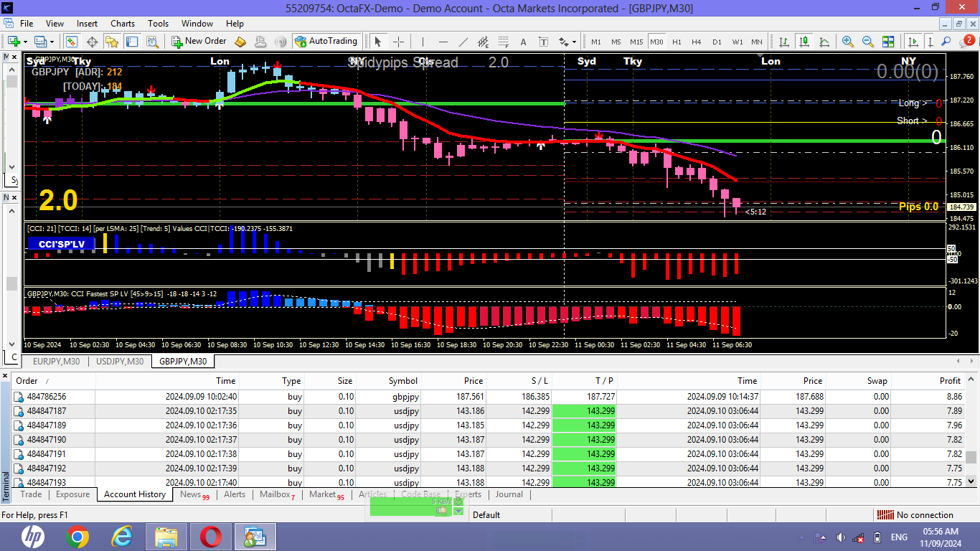
Task: Open the Trade tab in Terminal
Action: pos(31,494)
